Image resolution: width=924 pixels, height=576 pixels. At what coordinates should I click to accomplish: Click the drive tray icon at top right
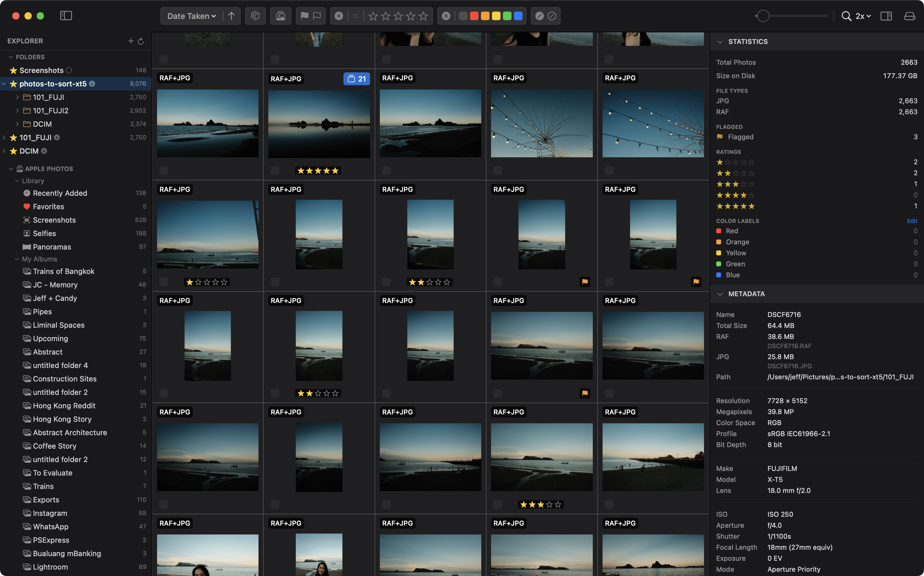coord(910,16)
